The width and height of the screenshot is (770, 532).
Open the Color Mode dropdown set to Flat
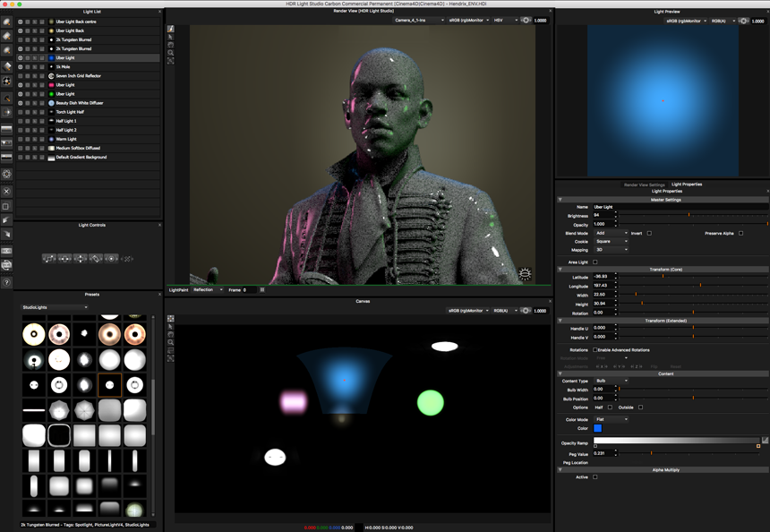[611, 419]
